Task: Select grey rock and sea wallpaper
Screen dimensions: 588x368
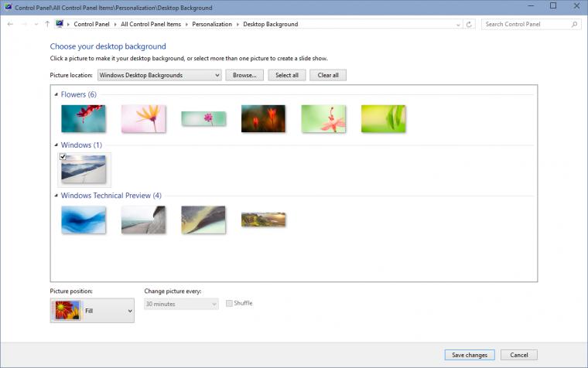Action: (x=143, y=220)
